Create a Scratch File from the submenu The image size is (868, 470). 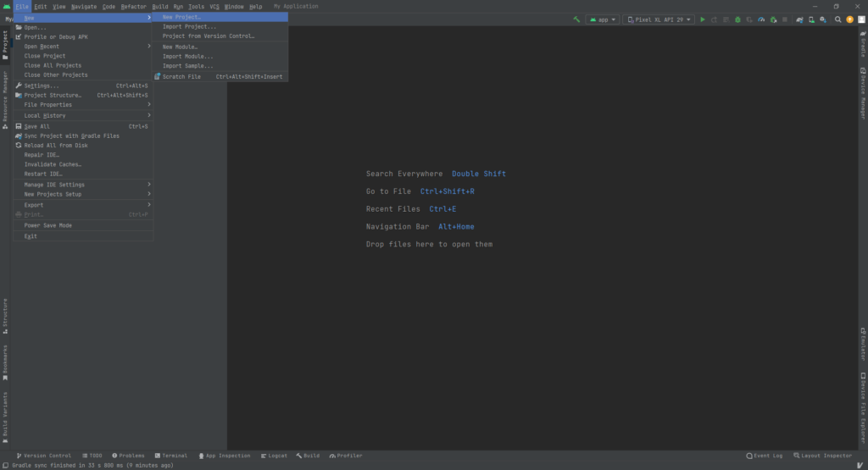220,77
